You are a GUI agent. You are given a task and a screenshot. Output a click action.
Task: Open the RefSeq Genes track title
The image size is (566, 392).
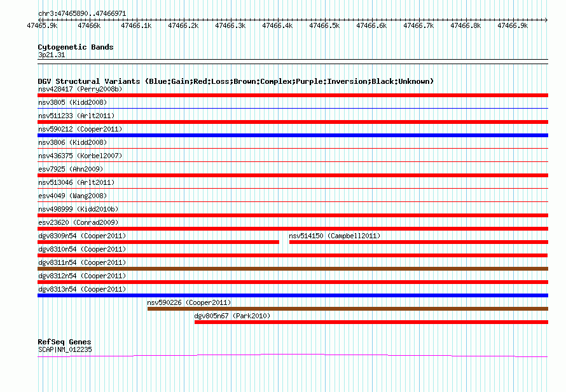pyautogui.click(x=64, y=342)
